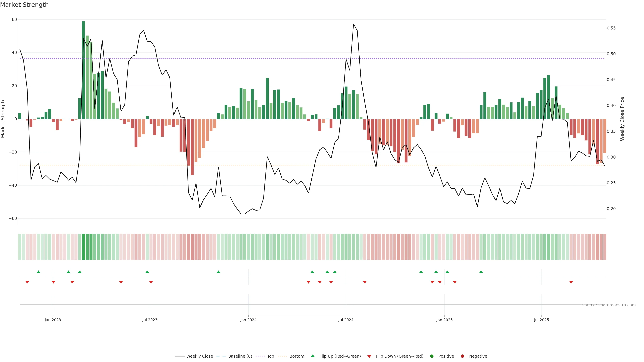
Task: Click the darkest green heatmap strip cell
Action: point(84,247)
